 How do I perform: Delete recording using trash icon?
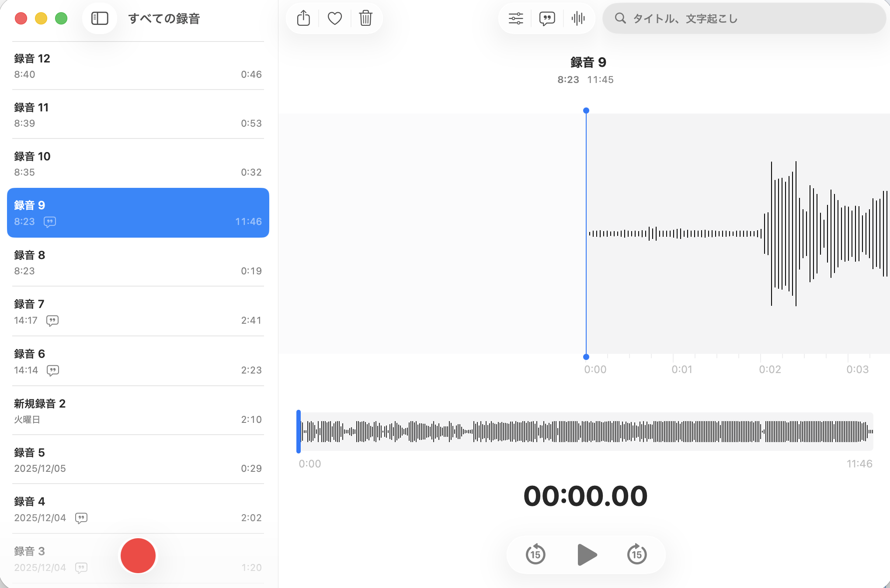coord(365,18)
